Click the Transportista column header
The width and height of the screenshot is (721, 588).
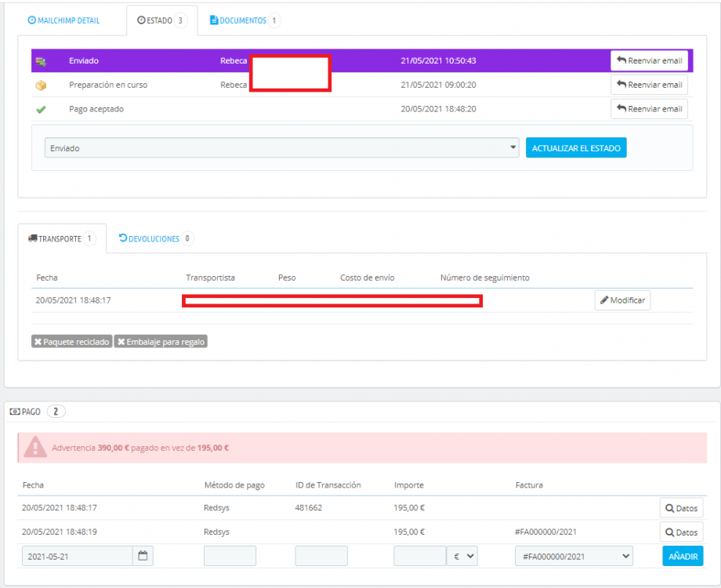(x=210, y=278)
